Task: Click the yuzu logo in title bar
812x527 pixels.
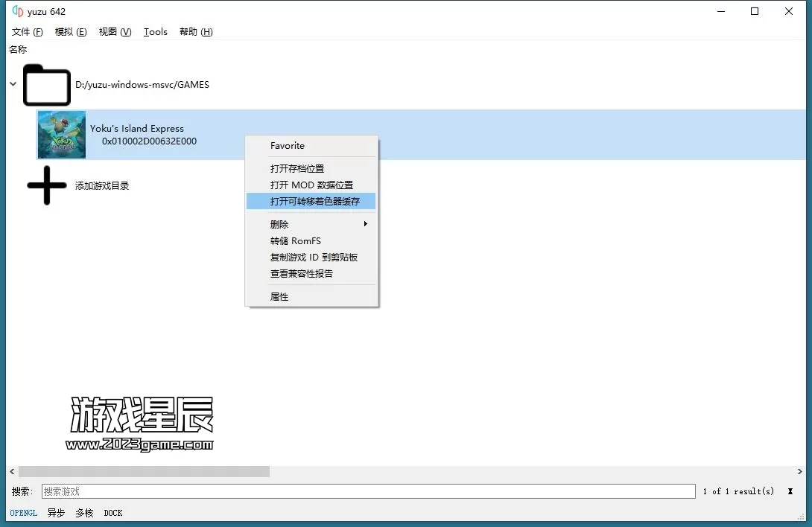Action: (x=18, y=11)
